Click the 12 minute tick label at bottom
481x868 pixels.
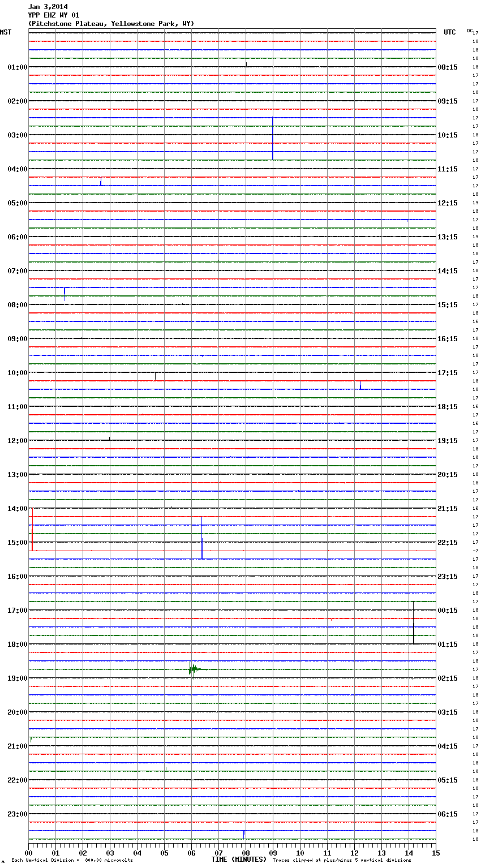[354, 852]
